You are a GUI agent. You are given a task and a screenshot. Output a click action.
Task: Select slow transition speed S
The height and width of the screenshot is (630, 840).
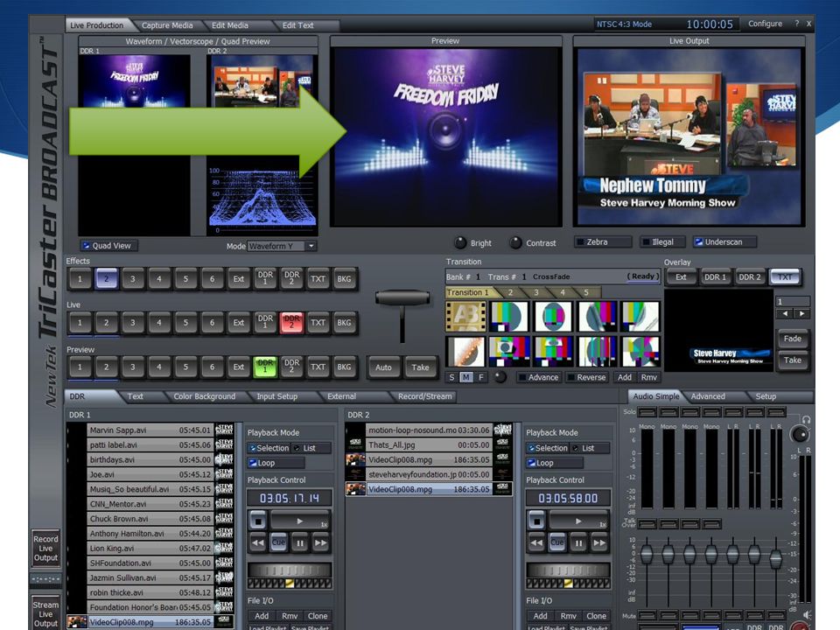tap(451, 377)
